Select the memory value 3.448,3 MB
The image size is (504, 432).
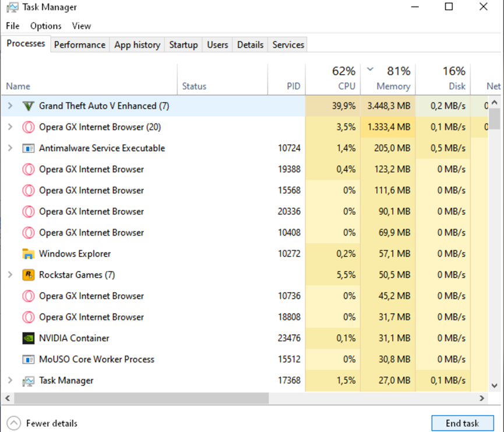(x=389, y=106)
